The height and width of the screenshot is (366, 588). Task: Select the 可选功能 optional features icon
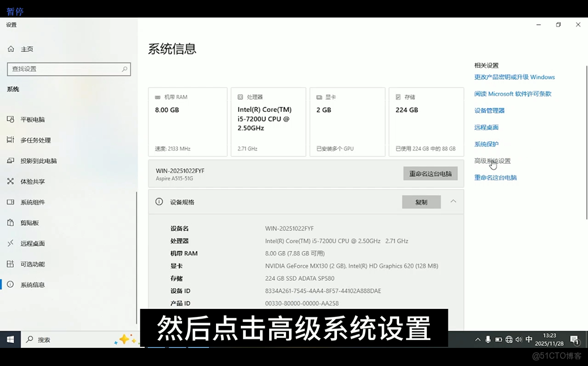click(x=10, y=264)
